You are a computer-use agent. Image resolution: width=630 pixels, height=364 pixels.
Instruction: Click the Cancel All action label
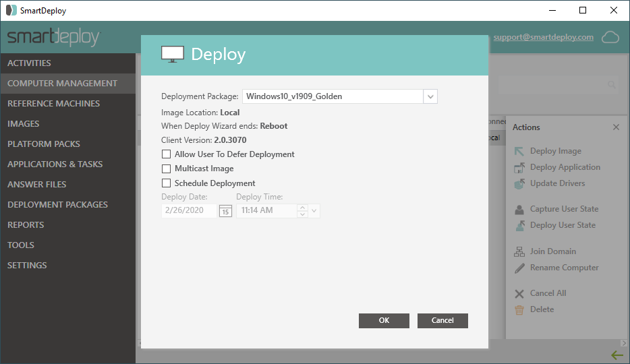548,293
